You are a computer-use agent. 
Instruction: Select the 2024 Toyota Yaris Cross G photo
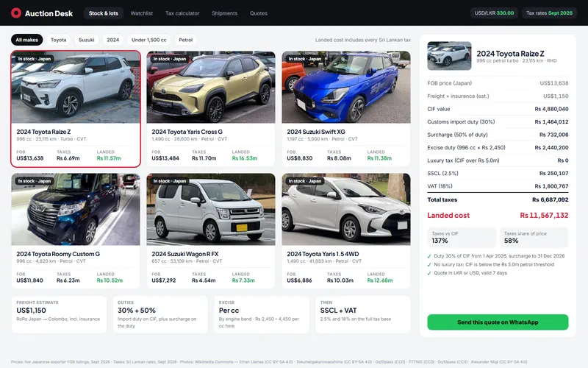211,87
